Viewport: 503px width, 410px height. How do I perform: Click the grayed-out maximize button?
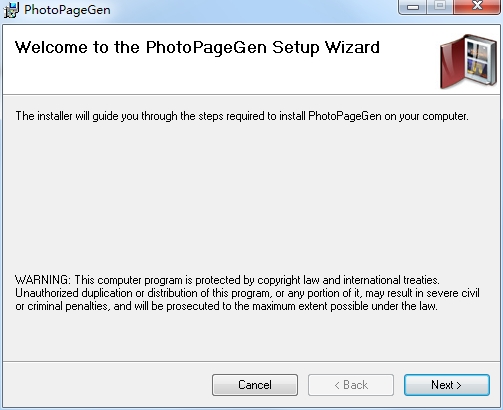click(440, 7)
